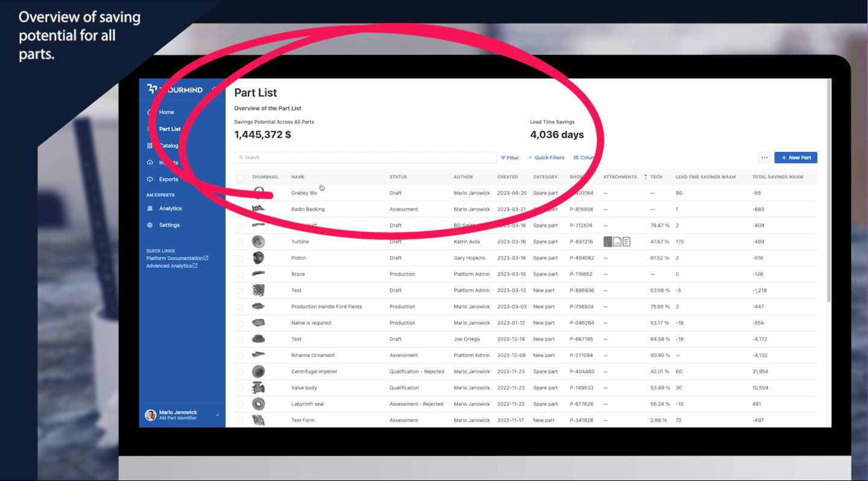Image resolution: width=868 pixels, height=481 pixels.
Task: Click the Analytics chart icon in sidebar
Action: click(x=150, y=208)
